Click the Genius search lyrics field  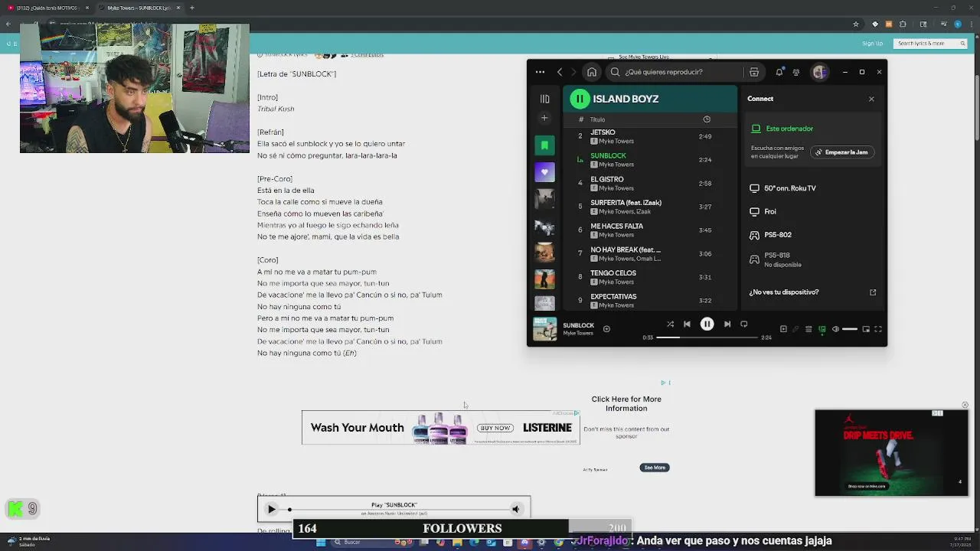[x=931, y=44]
